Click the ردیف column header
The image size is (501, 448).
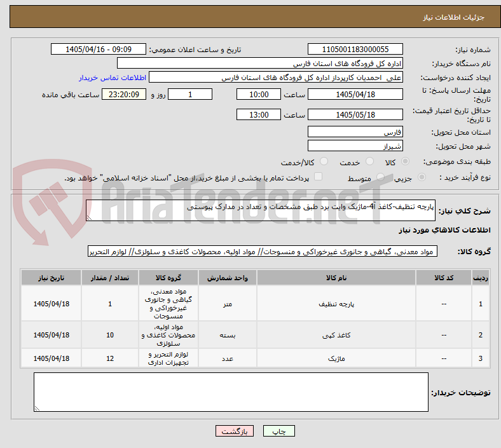[480, 278]
